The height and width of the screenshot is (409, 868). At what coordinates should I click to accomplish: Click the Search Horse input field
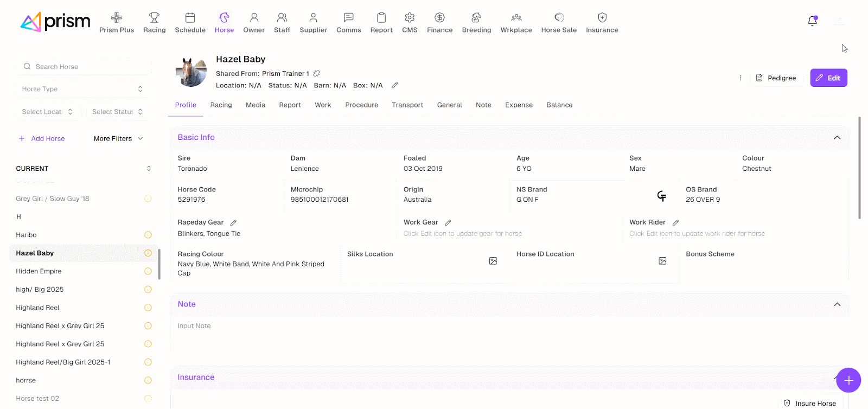tap(87, 67)
